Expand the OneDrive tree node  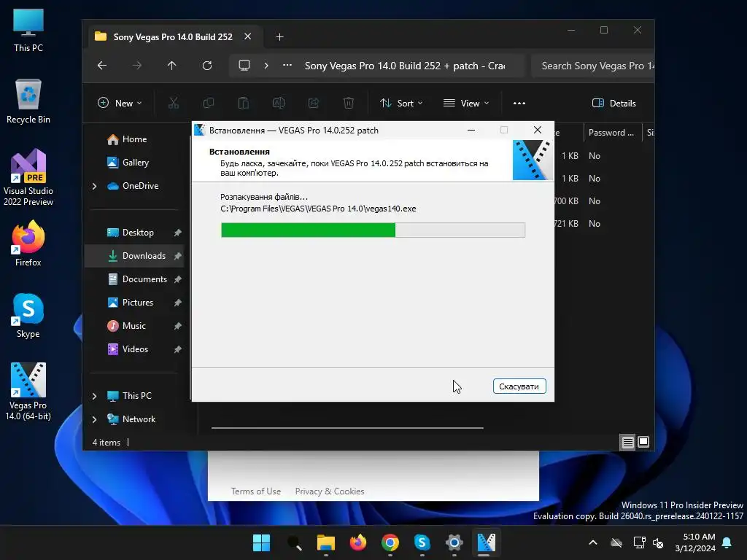(x=94, y=186)
